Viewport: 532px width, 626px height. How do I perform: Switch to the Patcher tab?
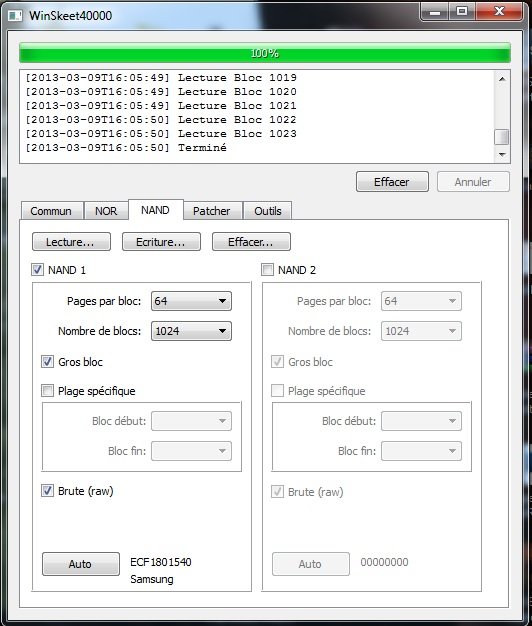point(212,211)
